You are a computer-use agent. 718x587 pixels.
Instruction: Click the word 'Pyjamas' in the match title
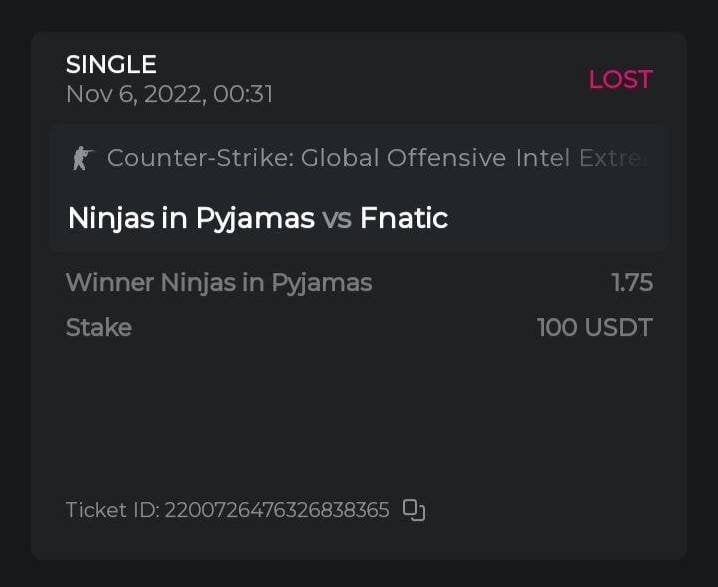click(255, 219)
